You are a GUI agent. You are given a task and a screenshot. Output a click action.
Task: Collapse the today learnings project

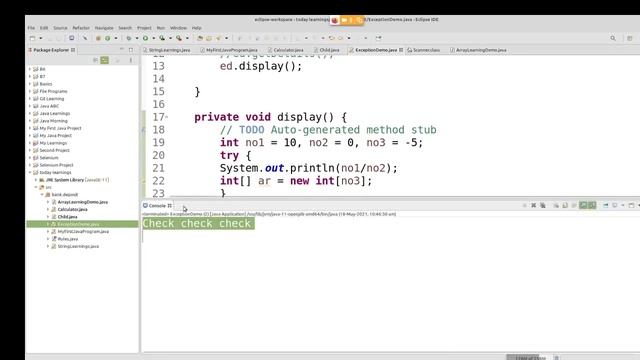coord(30,172)
